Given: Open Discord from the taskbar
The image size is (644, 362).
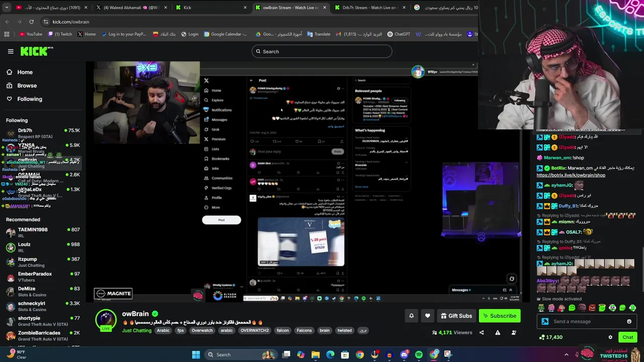Looking at the screenshot, I should coord(404,354).
